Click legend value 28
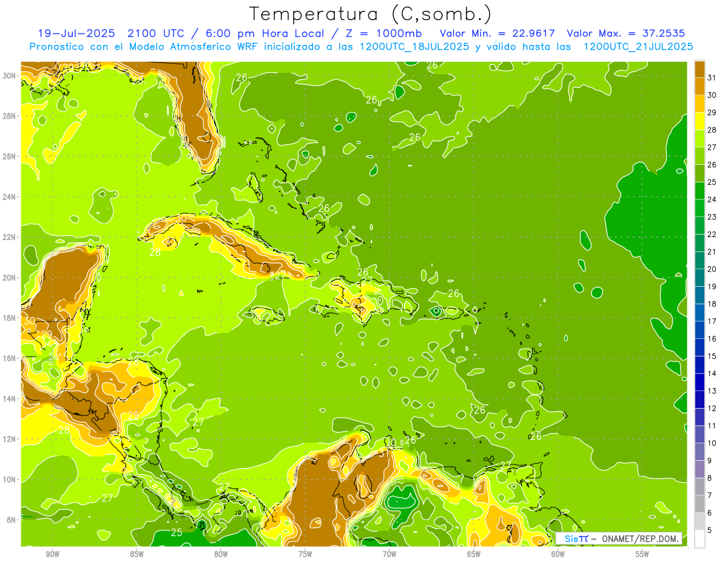728x562 pixels. tap(712, 130)
